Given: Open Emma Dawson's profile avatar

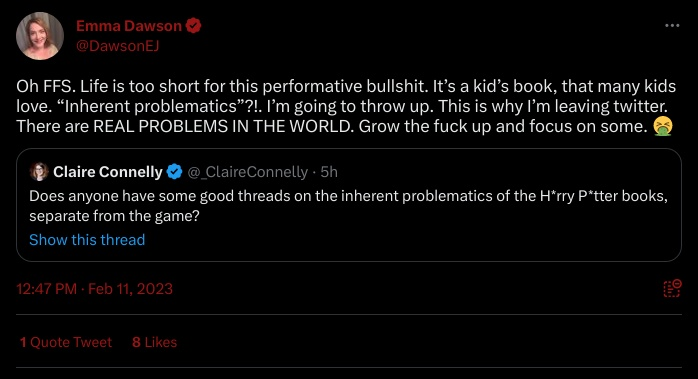Looking at the screenshot, I should pos(40,36).
